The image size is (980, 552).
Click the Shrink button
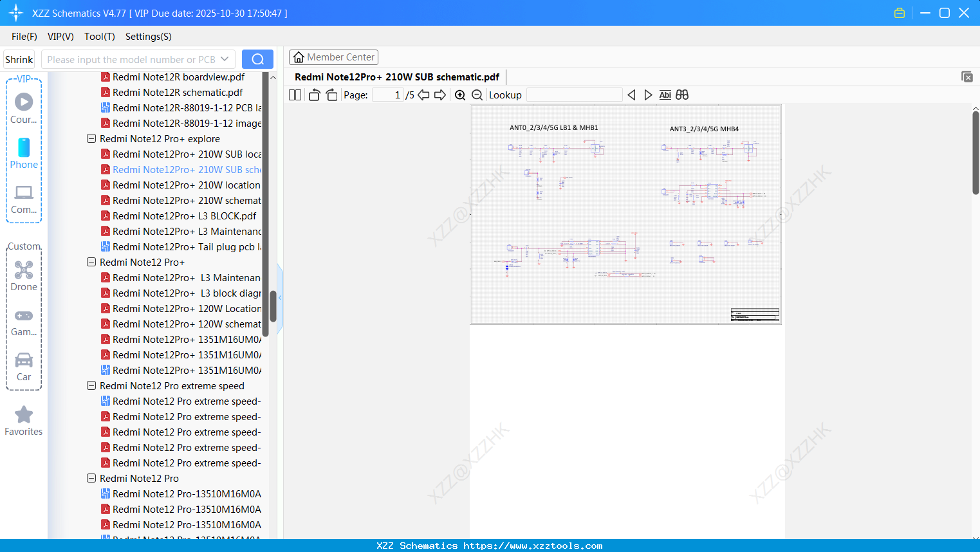(x=19, y=59)
